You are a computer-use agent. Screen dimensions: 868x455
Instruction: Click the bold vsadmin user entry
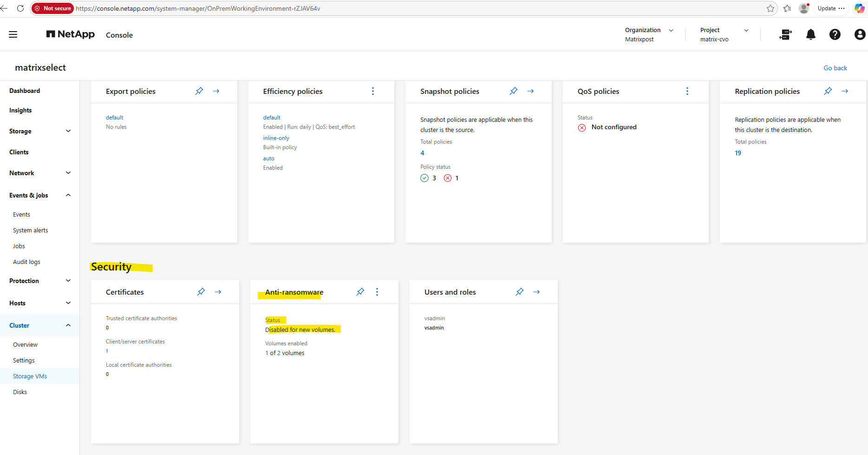coord(434,328)
